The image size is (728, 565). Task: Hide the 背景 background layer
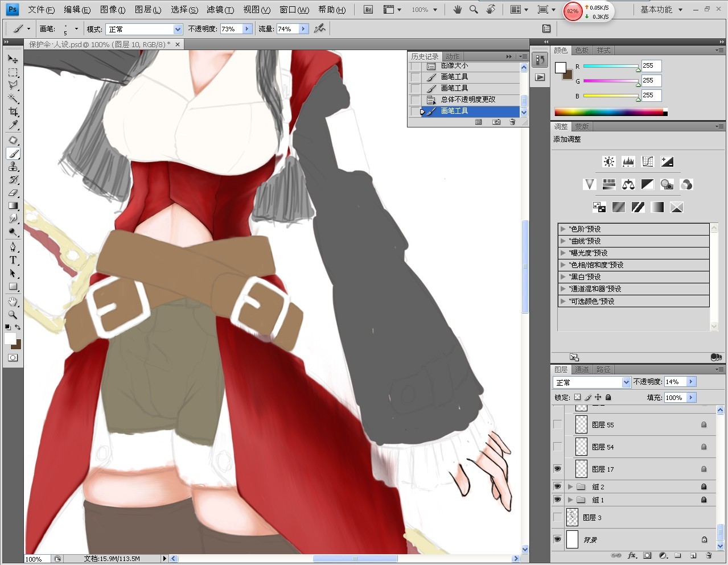point(557,539)
